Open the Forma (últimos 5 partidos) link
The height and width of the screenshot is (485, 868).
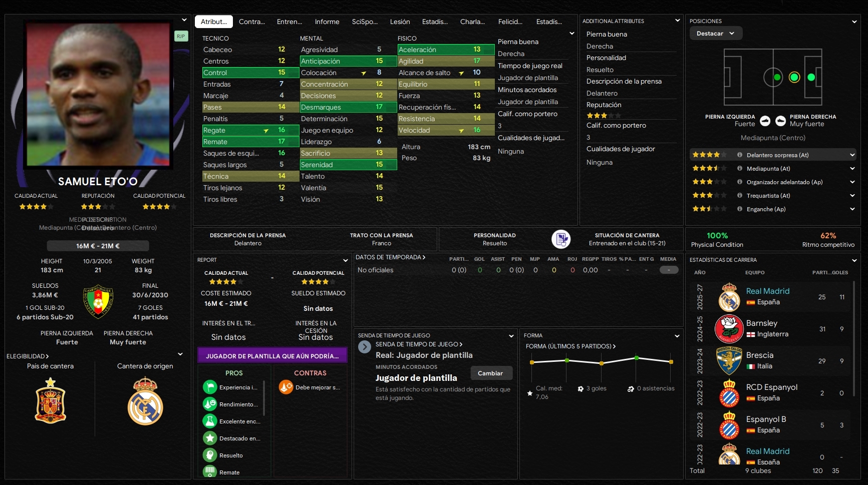(570, 346)
